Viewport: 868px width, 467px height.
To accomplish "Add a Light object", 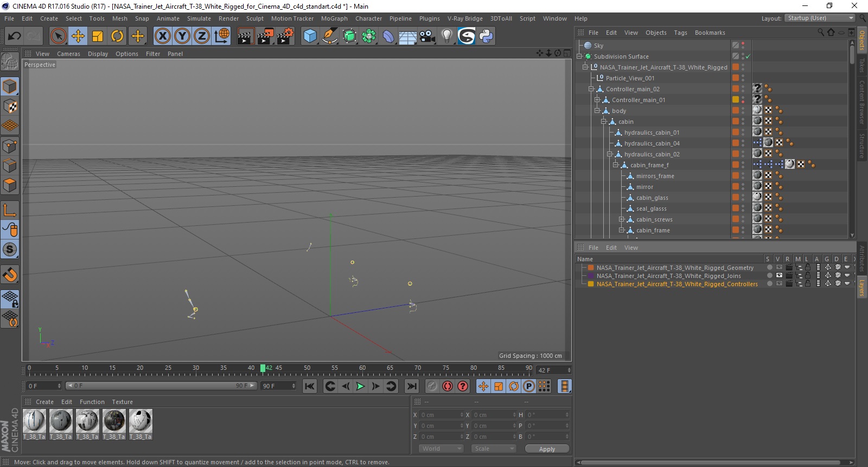I will click(446, 36).
